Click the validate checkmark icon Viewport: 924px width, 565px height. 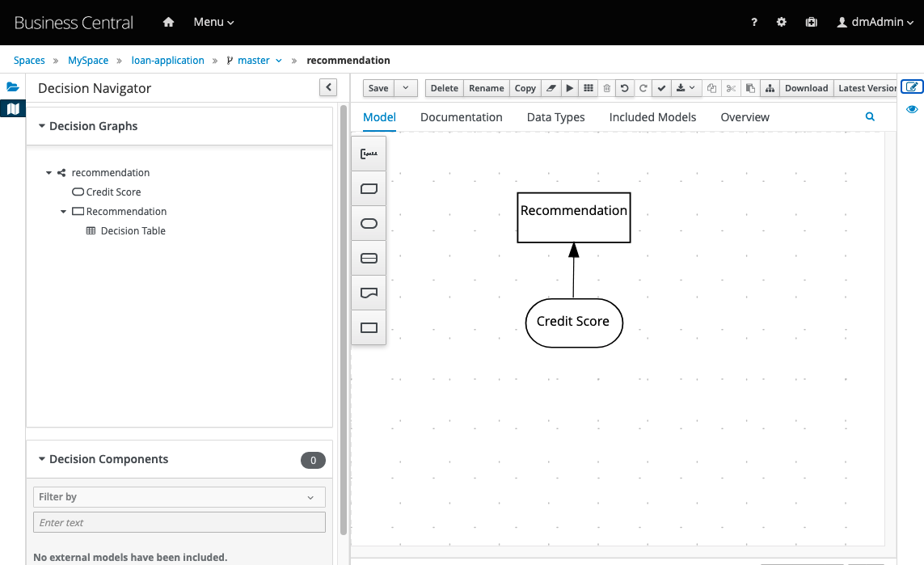661,88
